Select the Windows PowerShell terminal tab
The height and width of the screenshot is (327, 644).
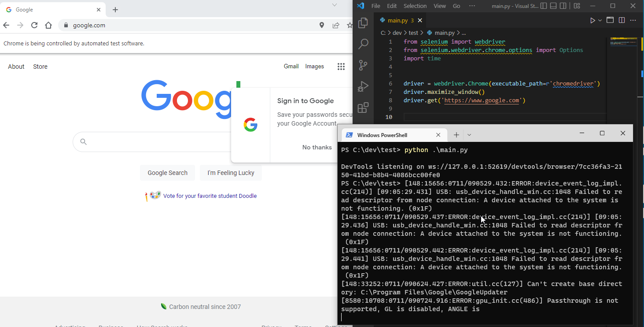tap(393, 135)
